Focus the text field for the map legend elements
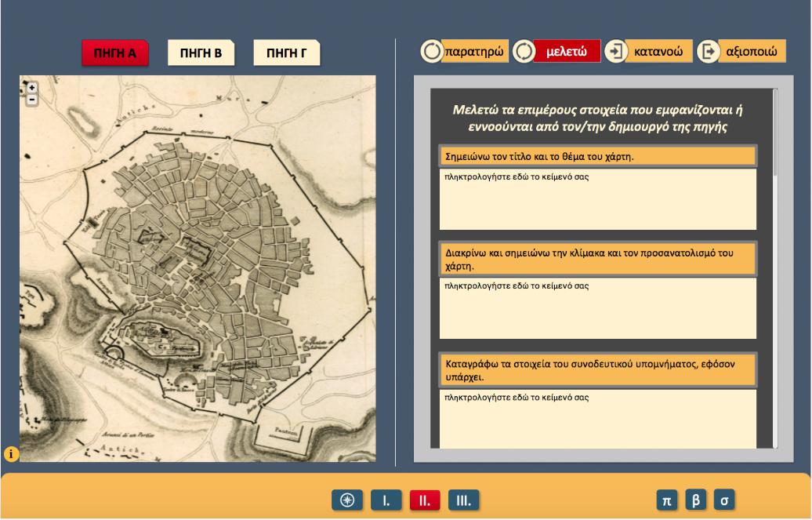This screenshot has height=520, width=812. [x=597, y=419]
